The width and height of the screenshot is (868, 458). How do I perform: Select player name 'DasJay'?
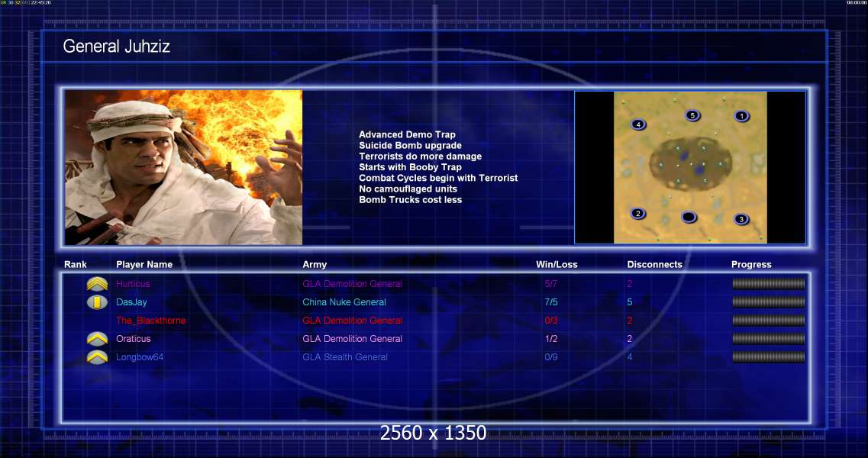pyautogui.click(x=131, y=302)
